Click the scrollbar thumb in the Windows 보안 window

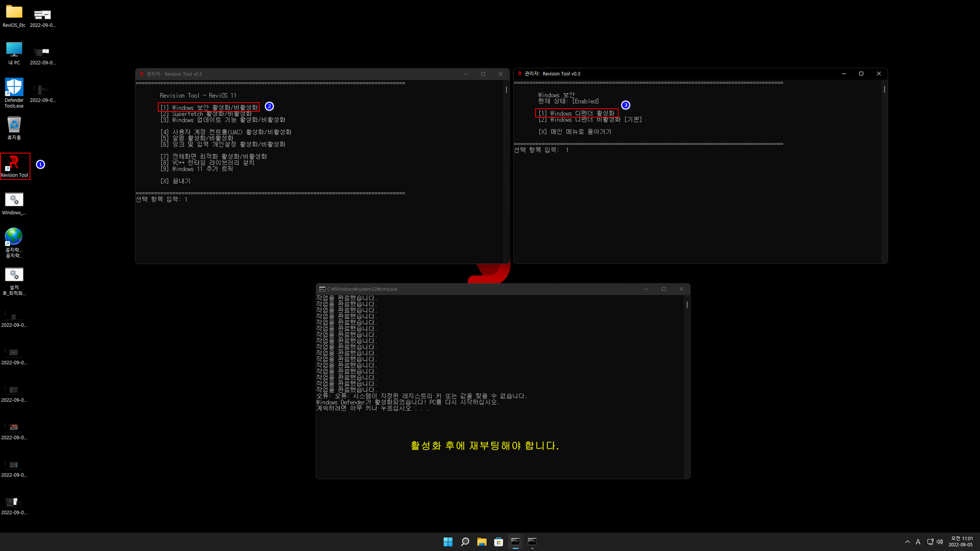[x=884, y=89]
